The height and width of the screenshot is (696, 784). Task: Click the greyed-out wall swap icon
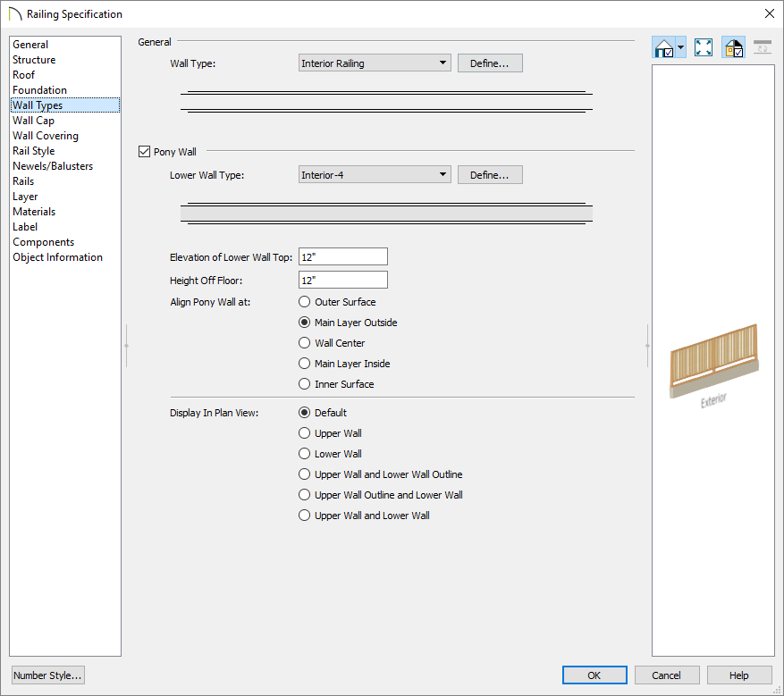pyautogui.click(x=763, y=47)
